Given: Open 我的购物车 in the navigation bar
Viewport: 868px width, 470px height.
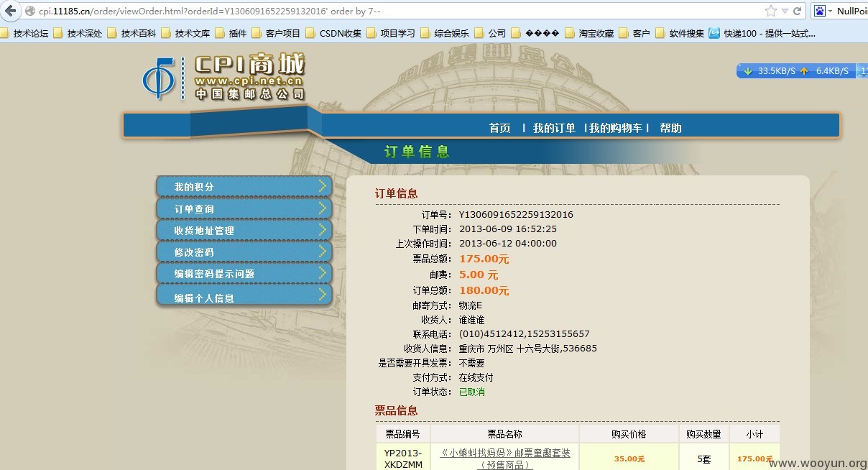Looking at the screenshot, I should pyautogui.click(x=616, y=128).
